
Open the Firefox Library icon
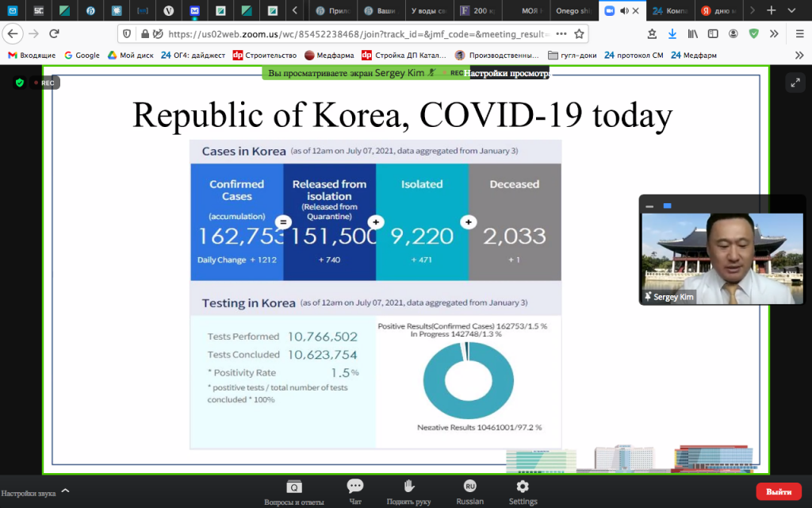tap(692, 34)
